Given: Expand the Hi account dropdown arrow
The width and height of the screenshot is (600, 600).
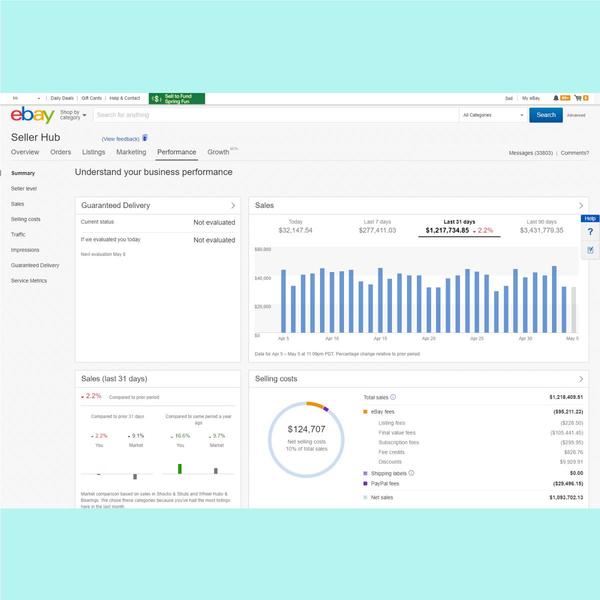Looking at the screenshot, I should 39,98.
